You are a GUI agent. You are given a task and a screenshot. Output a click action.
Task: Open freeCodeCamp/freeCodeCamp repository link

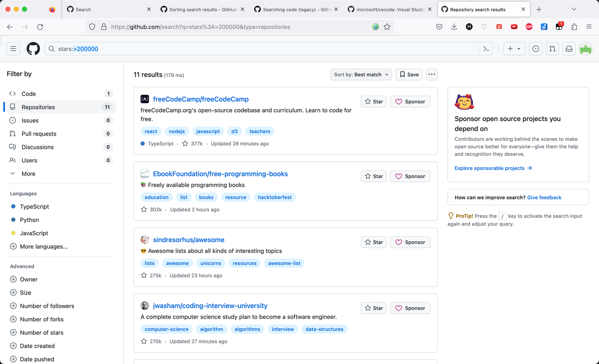click(x=201, y=99)
